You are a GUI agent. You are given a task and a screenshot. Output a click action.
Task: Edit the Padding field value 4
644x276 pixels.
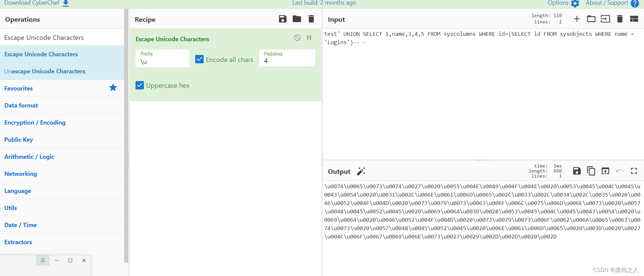(x=287, y=58)
